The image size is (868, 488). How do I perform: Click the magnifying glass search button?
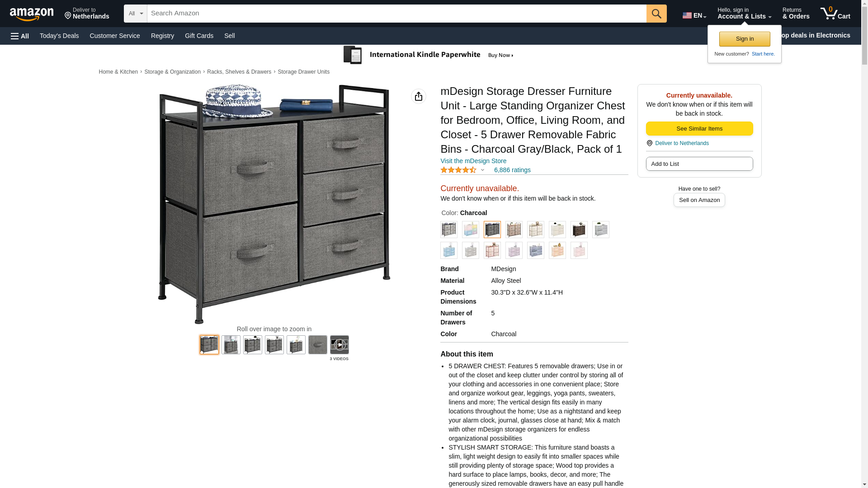coord(656,14)
